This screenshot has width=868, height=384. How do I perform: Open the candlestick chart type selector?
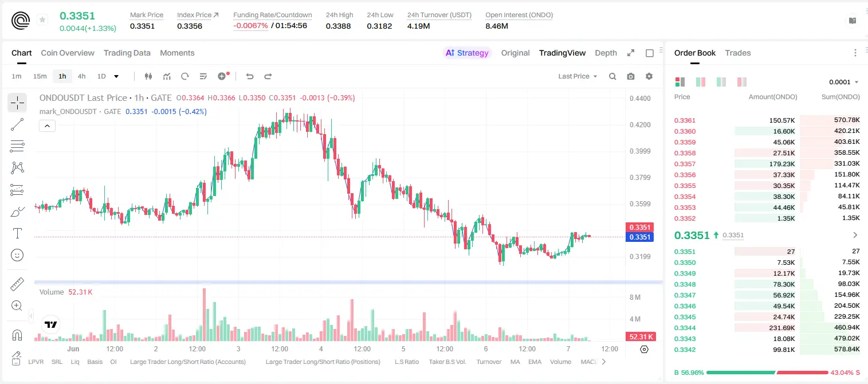[x=148, y=76]
